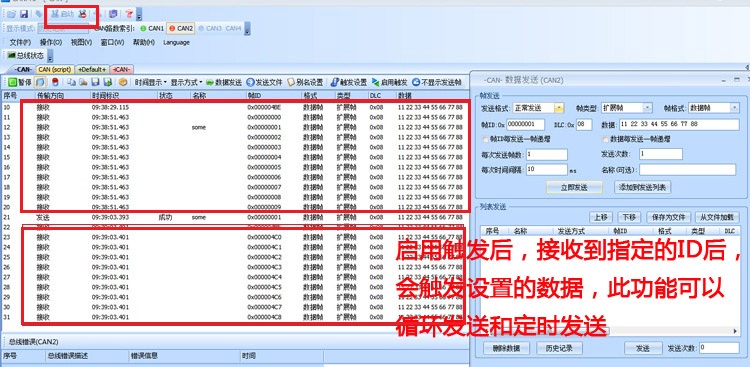Click the 帧ID column header in frame table
This screenshot has width=750, height=367.
tap(273, 96)
